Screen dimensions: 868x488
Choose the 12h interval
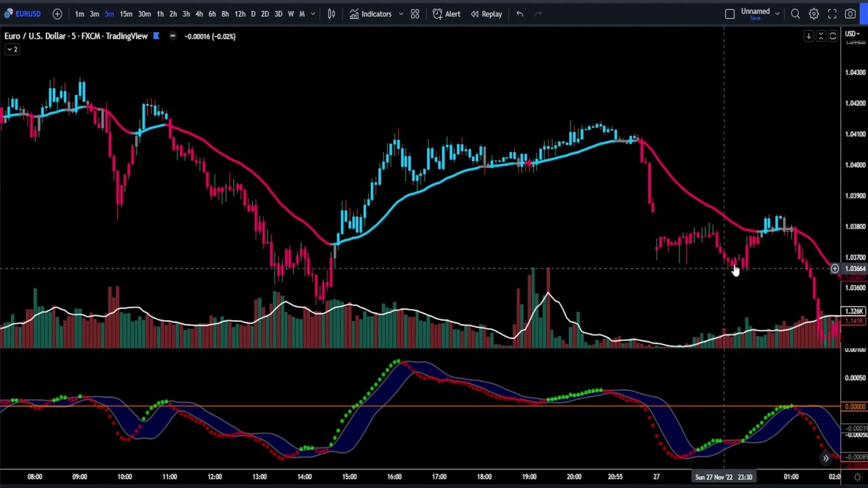pyautogui.click(x=239, y=14)
